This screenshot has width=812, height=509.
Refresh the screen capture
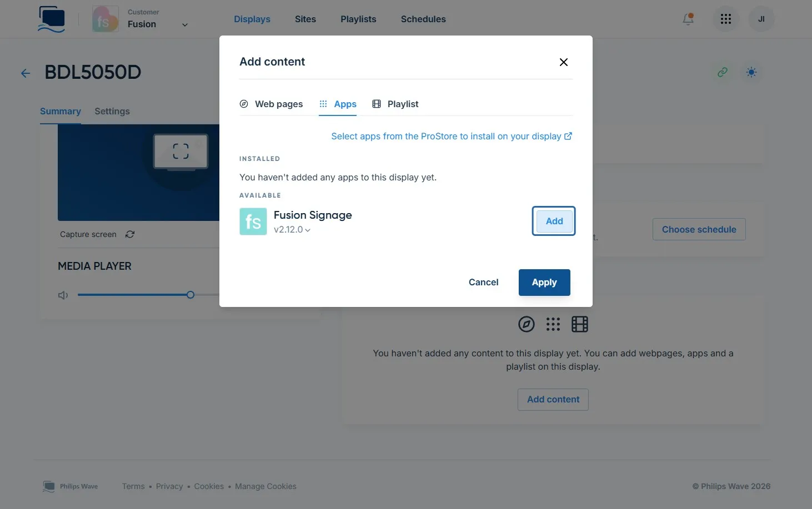pyautogui.click(x=130, y=234)
